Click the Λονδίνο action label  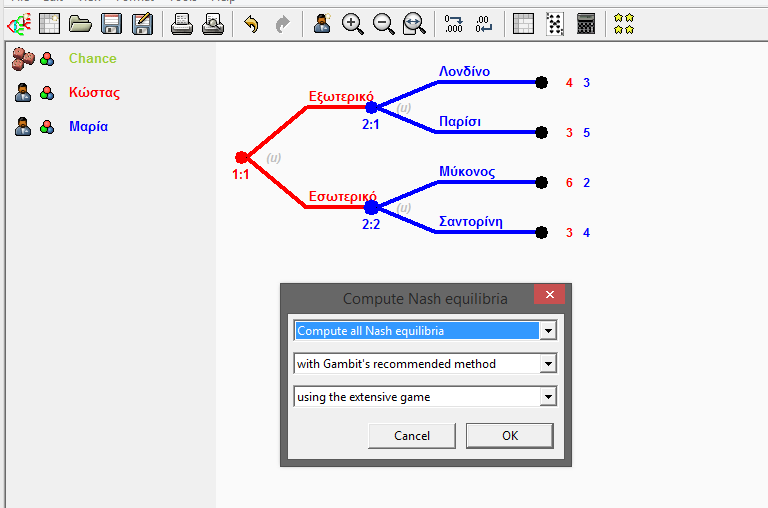[x=464, y=72]
